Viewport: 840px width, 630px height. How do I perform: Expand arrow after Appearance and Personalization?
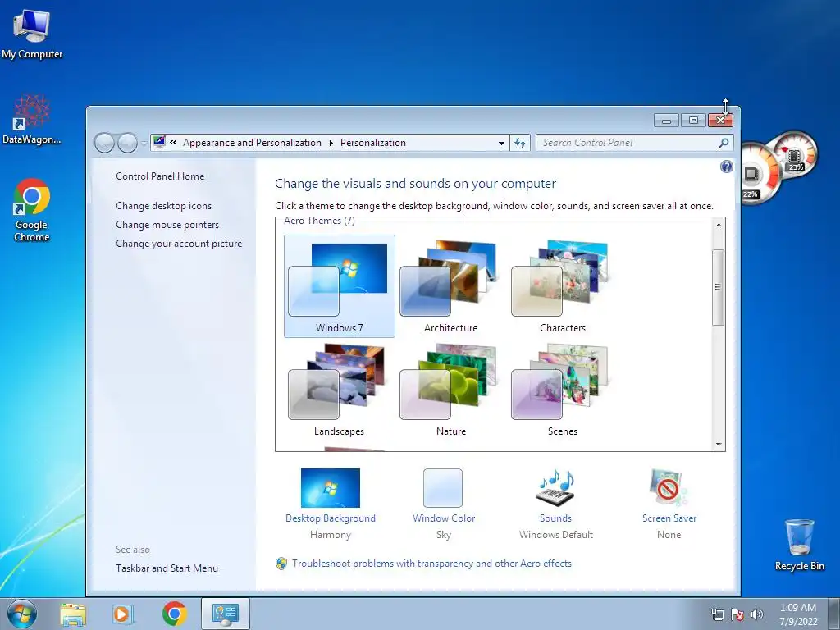[x=331, y=143]
